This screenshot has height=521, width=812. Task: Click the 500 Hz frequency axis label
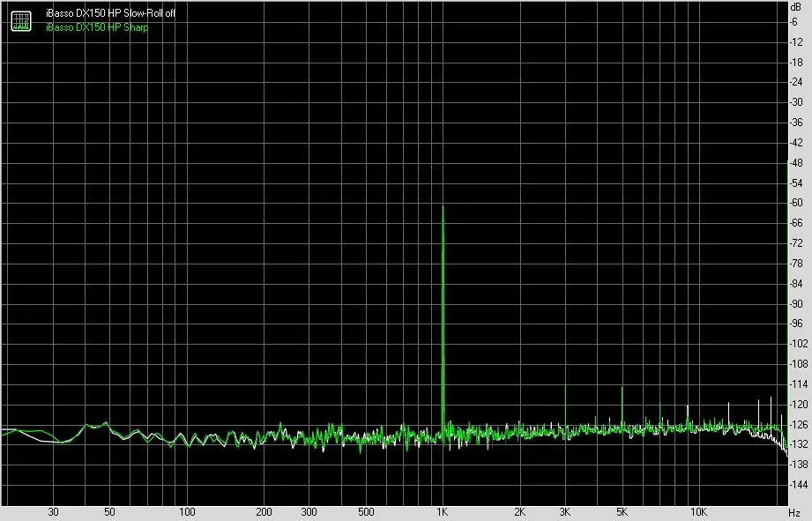tap(366, 511)
